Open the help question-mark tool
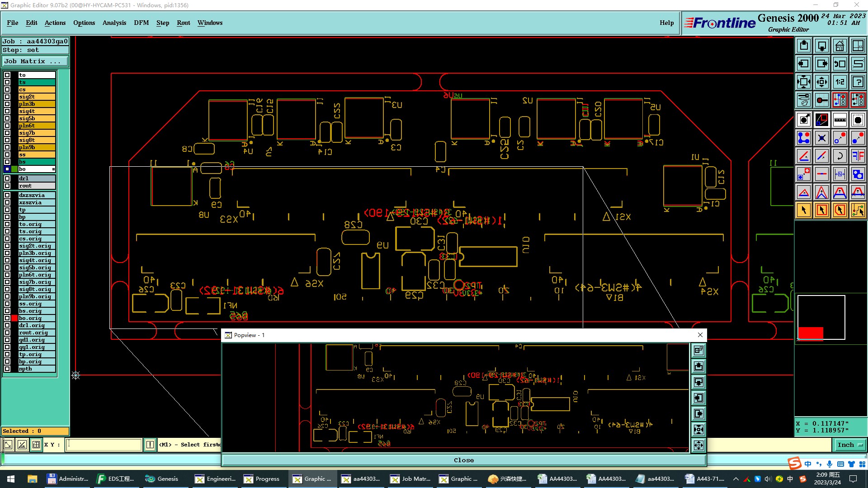The image size is (868, 488). point(858,82)
